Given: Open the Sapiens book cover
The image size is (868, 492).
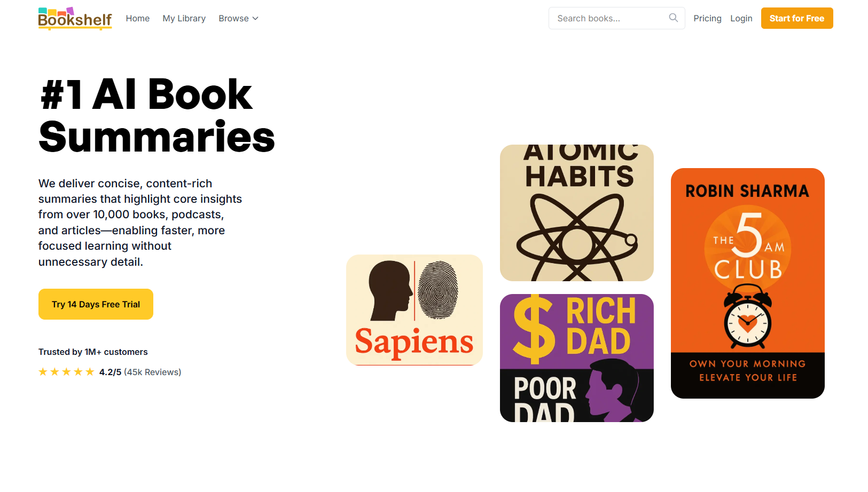Looking at the screenshot, I should click(415, 310).
